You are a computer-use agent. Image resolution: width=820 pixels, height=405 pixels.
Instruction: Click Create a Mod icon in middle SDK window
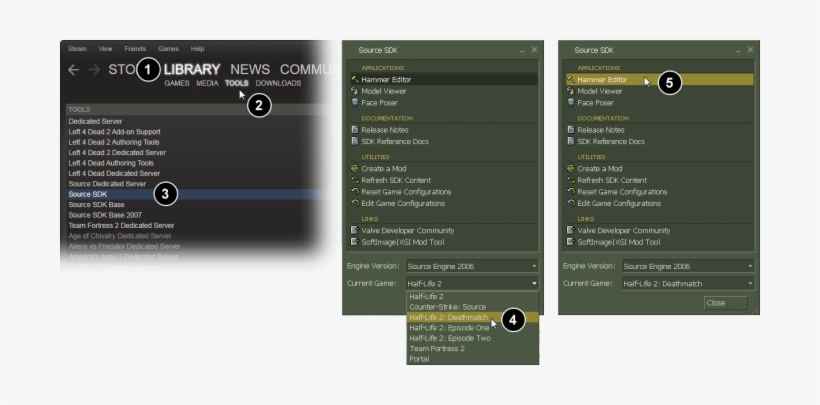tap(355, 168)
